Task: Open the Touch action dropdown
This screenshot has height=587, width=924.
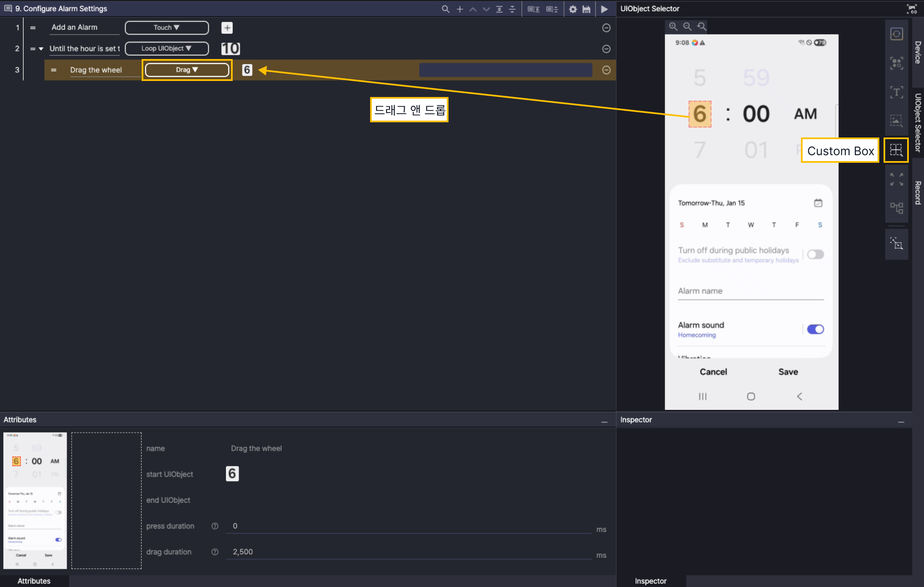Action: [167, 27]
